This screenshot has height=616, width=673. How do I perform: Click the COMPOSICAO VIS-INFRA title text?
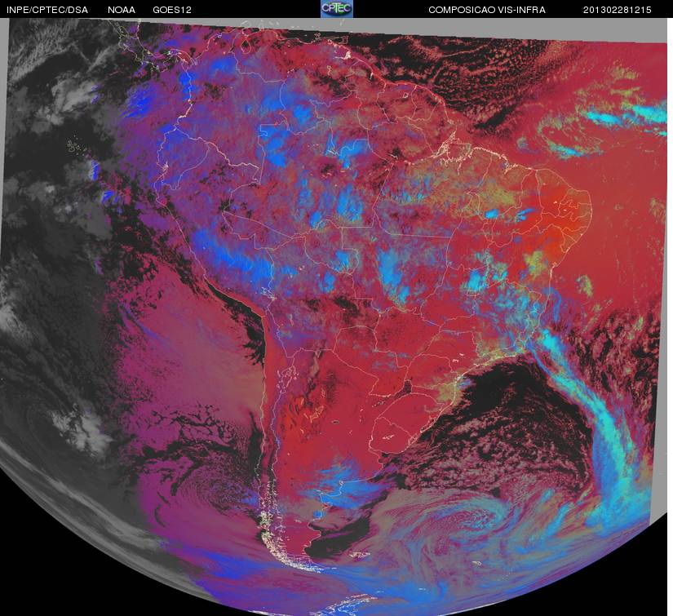pyautogui.click(x=487, y=10)
